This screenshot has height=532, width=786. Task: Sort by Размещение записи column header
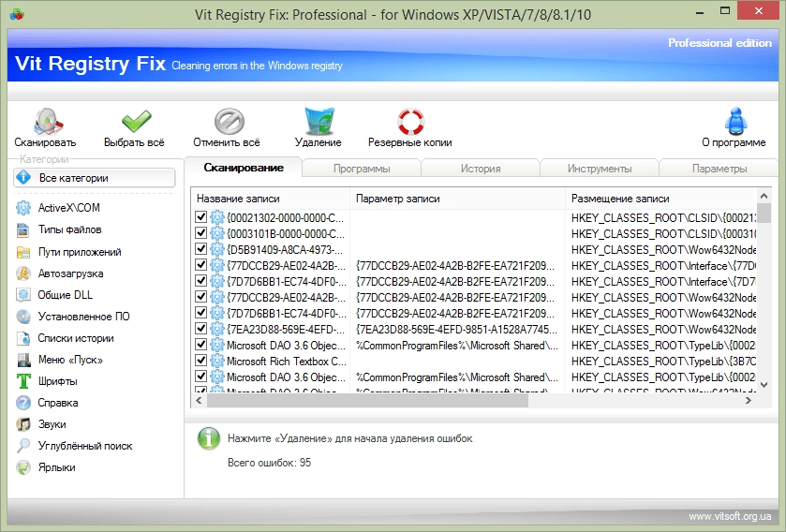point(660,199)
